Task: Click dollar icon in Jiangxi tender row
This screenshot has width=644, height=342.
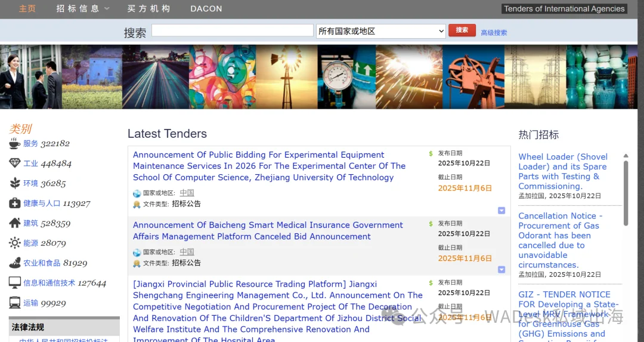Action: pyautogui.click(x=431, y=283)
